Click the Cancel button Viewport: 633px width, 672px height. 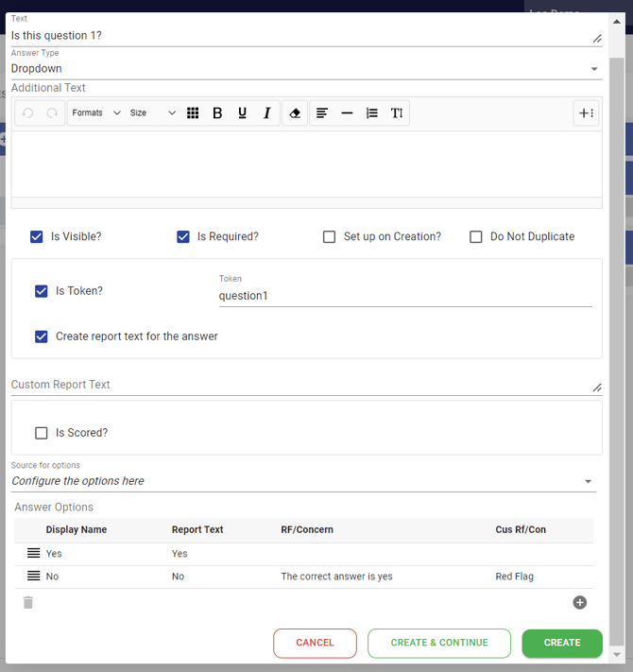click(x=315, y=643)
